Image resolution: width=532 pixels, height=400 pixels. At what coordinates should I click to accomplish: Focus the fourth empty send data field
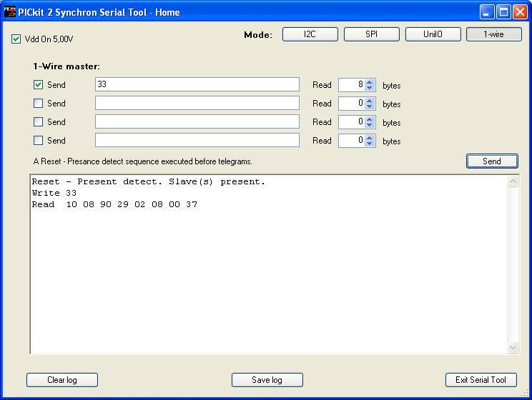[x=197, y=140]
